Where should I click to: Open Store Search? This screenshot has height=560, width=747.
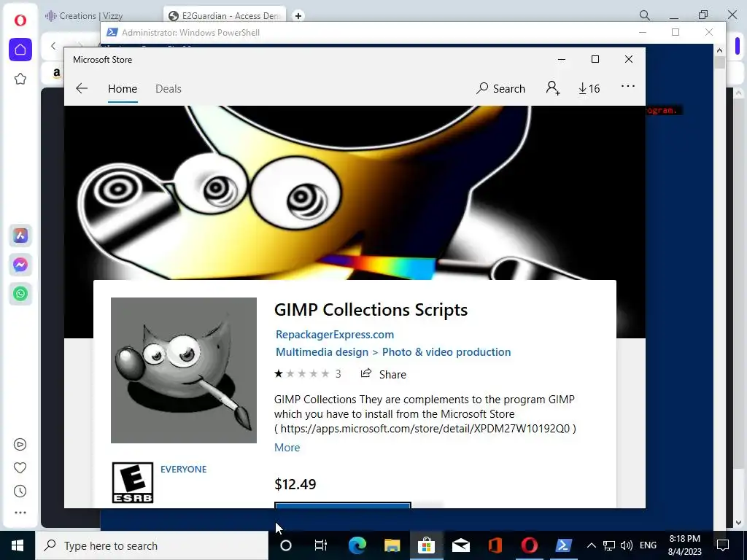click(x=500, y=88)
